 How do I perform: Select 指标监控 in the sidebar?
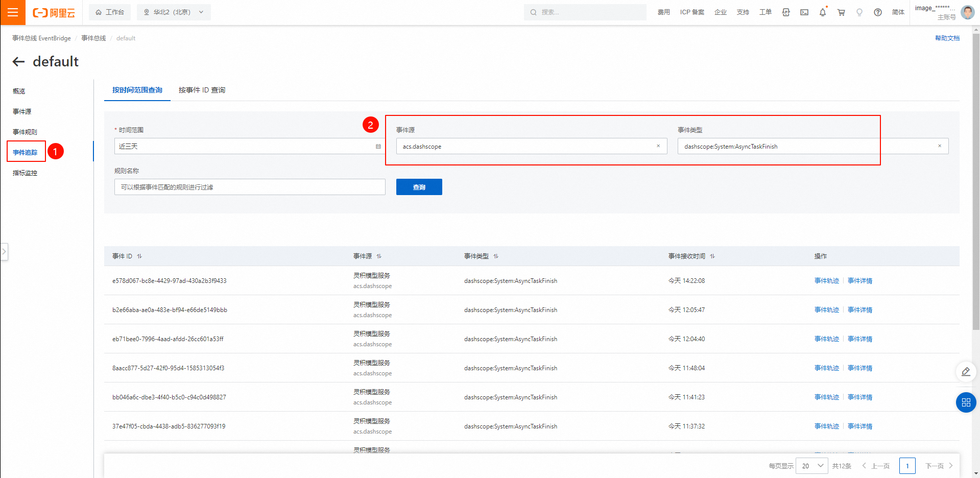point(25,173)
